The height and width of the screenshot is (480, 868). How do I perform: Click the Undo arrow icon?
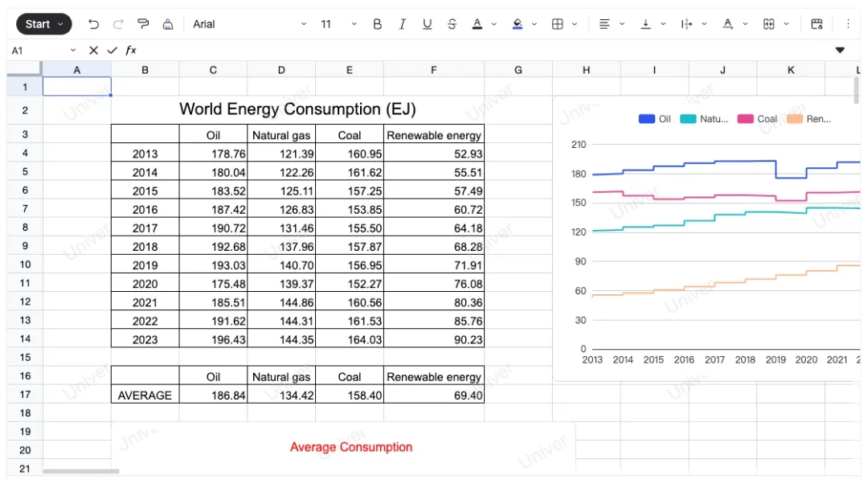(x=94, y=24)
